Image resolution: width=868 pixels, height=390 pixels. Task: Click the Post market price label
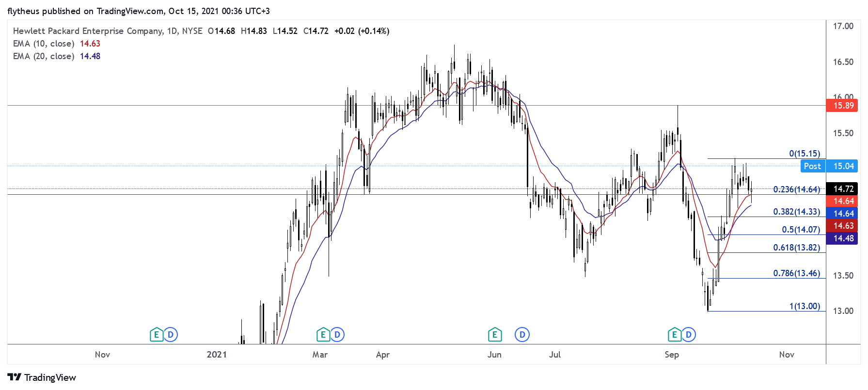point(813,166)
